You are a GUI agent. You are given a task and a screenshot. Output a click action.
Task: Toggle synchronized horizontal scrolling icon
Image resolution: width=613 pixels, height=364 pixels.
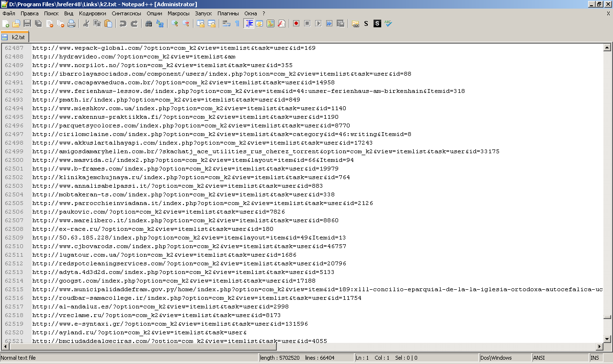coord(212,23)
